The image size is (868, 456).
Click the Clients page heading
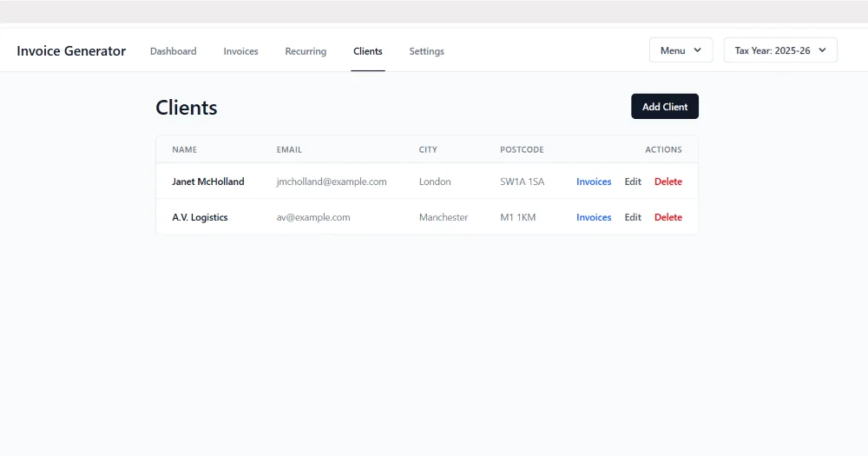pyautogui.click(x=186, y=108)
